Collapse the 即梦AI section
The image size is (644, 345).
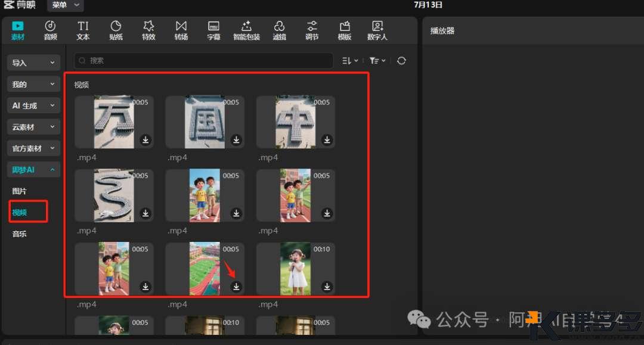pyautogui.click(x=33, y=170)
